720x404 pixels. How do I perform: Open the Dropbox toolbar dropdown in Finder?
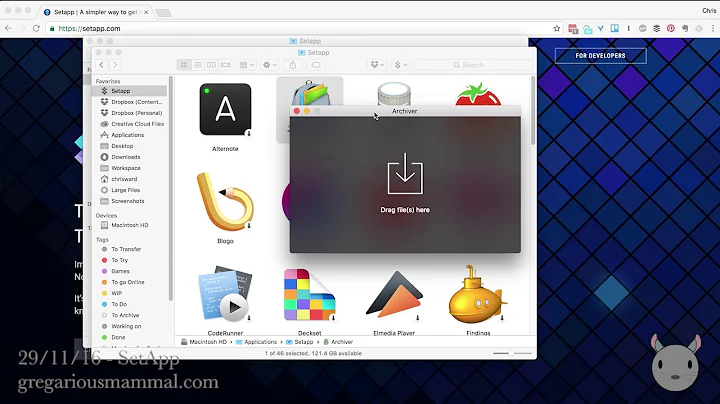377,65
